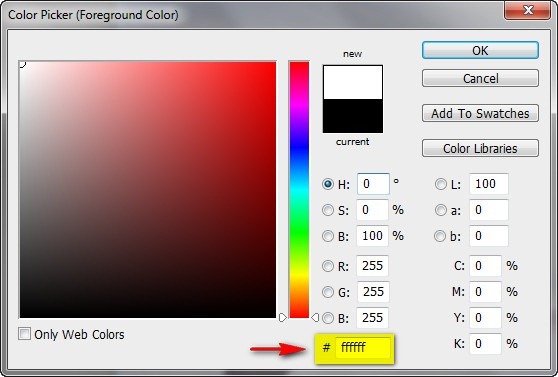This screenshot has height=377, width=558.
Task: Select the blue B radio button above the hex field
Action: tap(328, 318)
